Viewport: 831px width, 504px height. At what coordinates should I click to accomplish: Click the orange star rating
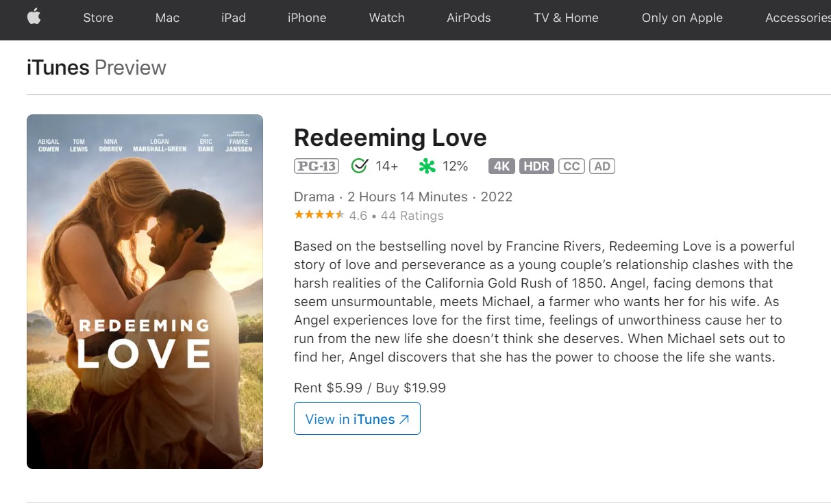319,215
